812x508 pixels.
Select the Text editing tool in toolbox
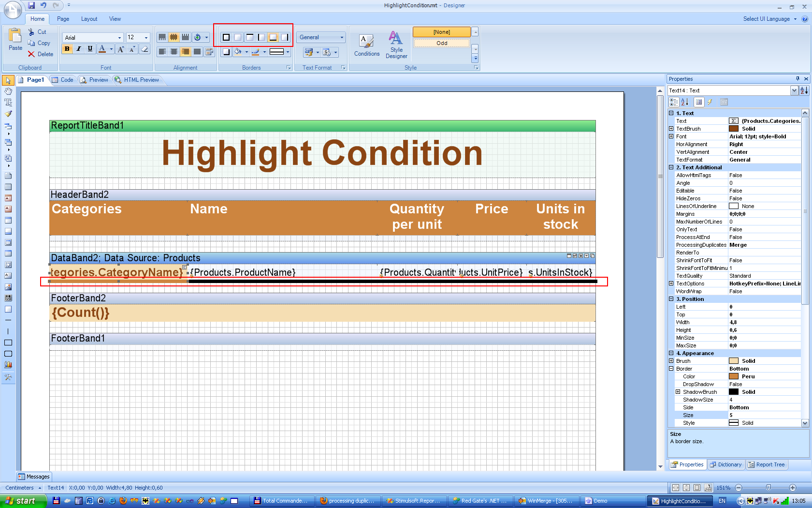click(8, 103)
